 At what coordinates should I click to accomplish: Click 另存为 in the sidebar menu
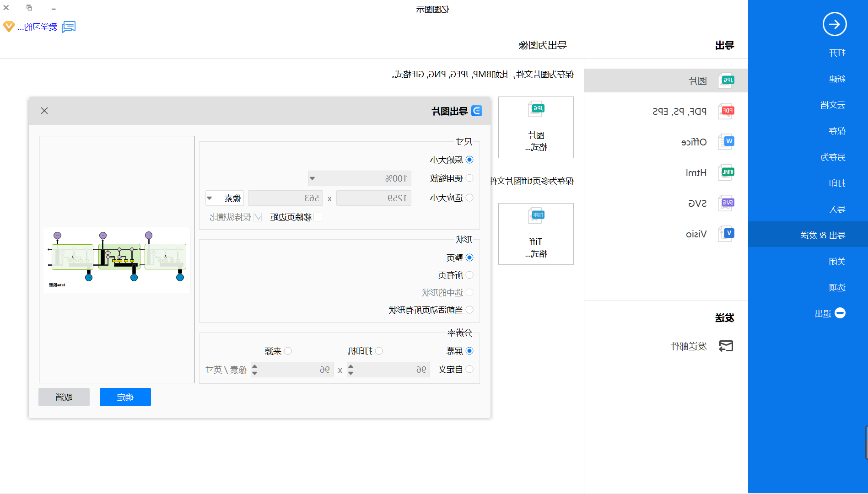click(833, 157)
